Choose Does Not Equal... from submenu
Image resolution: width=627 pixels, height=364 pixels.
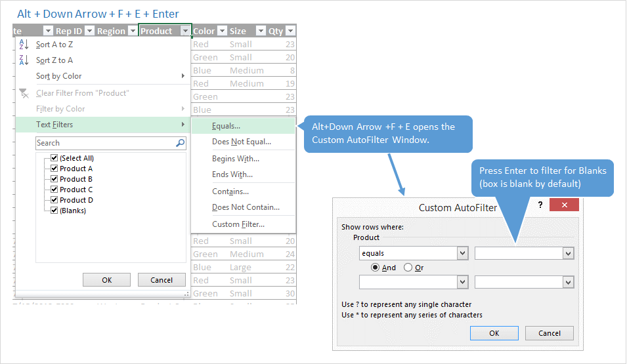241,142
